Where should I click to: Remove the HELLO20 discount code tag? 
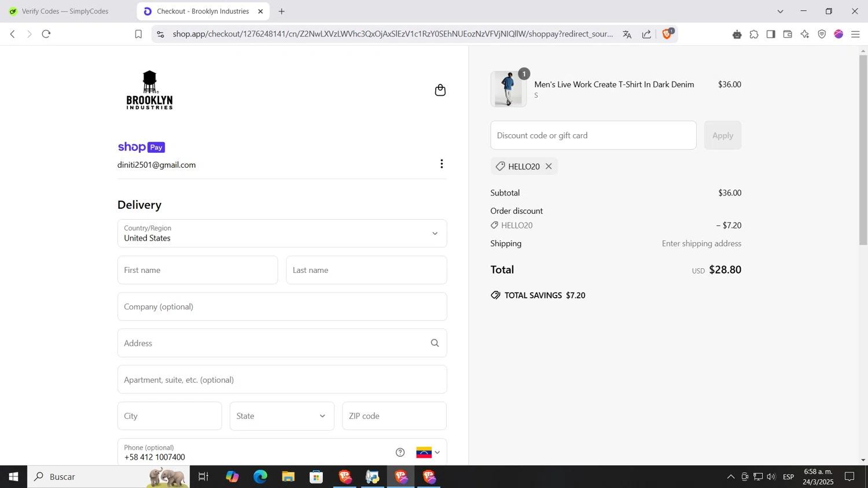(549, 167)
